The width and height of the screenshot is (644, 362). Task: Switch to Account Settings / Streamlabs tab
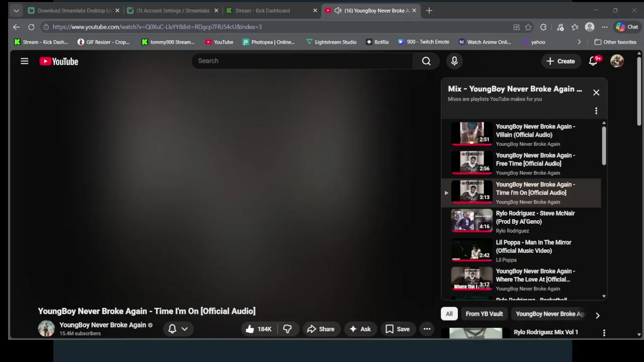(172, 11)
